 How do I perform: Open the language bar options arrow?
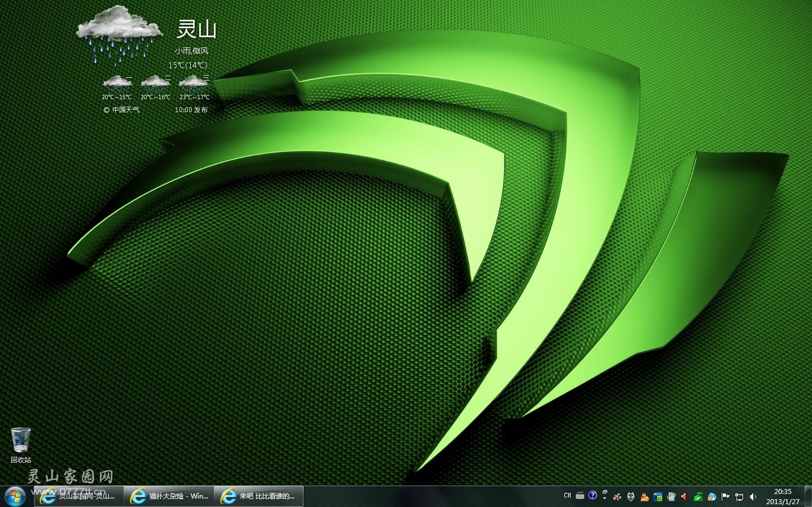[x=604, y=498]
